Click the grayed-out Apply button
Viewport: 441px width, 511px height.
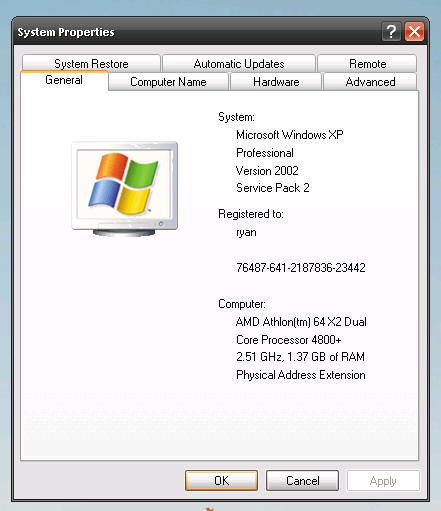pos(383,480)
